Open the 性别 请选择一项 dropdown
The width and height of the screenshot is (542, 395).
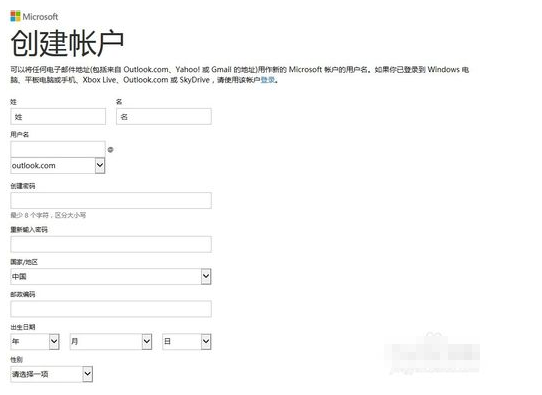point(52,374)
